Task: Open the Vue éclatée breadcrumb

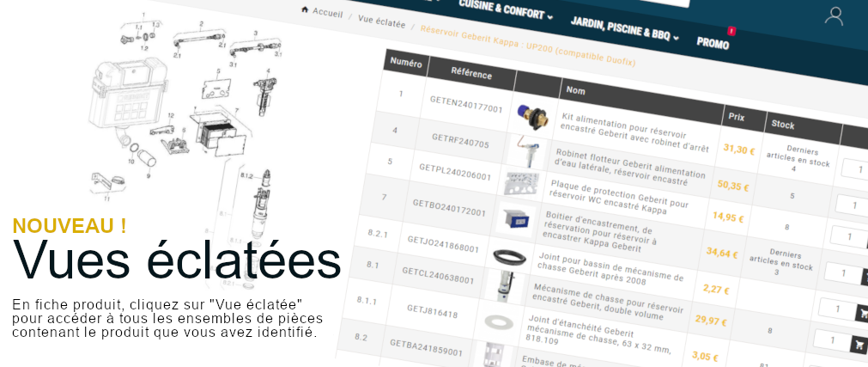Action: [381, 21]
